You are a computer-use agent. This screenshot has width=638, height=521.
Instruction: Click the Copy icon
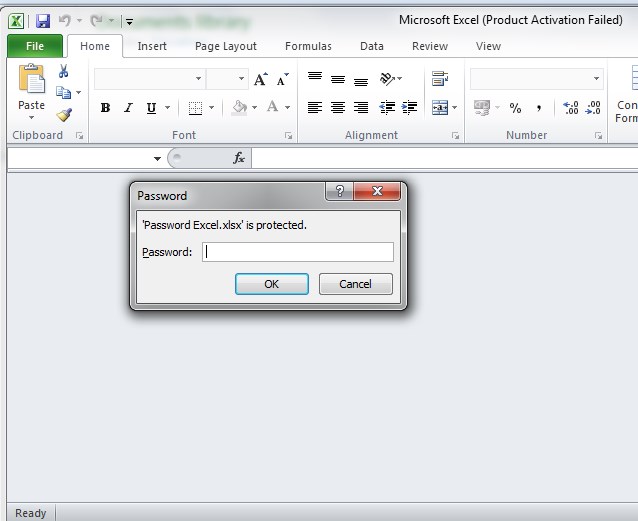(x=63, y=93)
